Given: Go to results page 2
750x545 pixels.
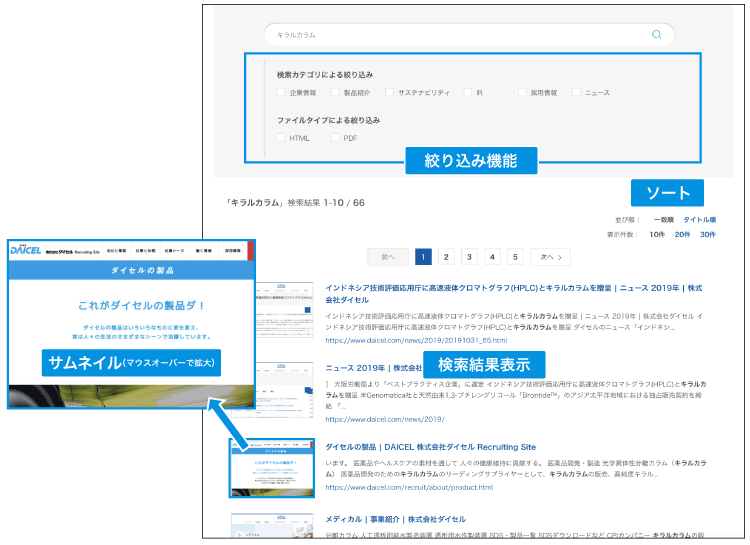Looking at the screenshot, I should 446,257.
